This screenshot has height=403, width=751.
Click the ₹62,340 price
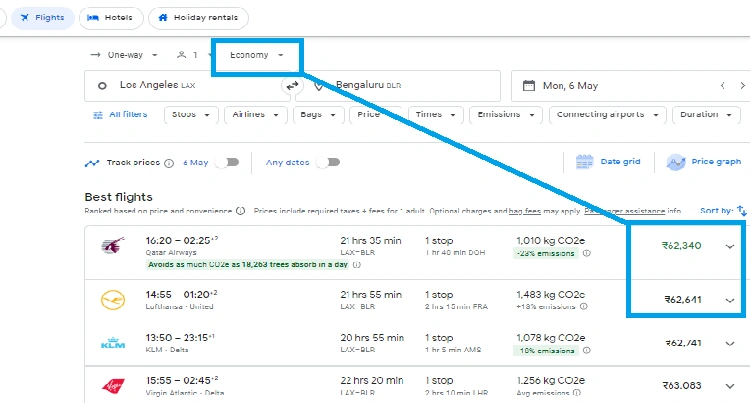click(682, 246)
